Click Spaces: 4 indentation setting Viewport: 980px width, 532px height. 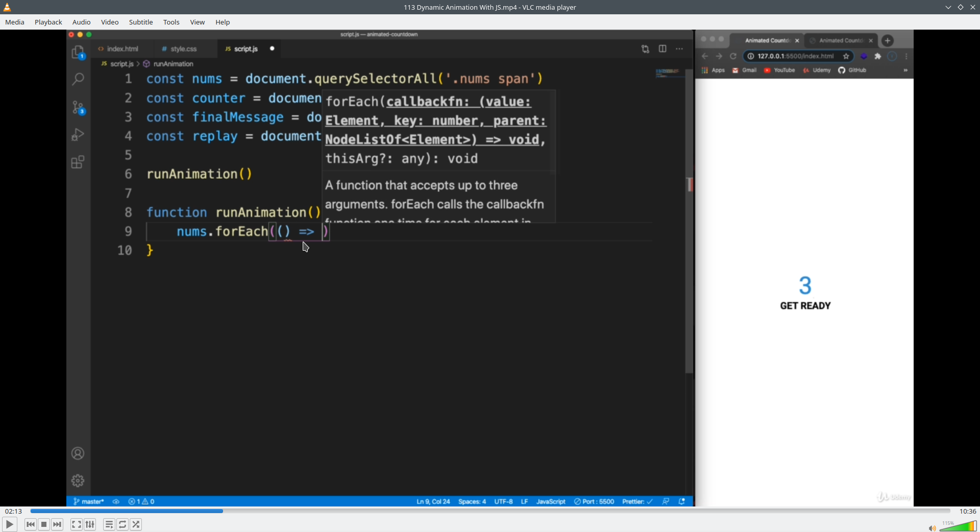coord(472,501)
